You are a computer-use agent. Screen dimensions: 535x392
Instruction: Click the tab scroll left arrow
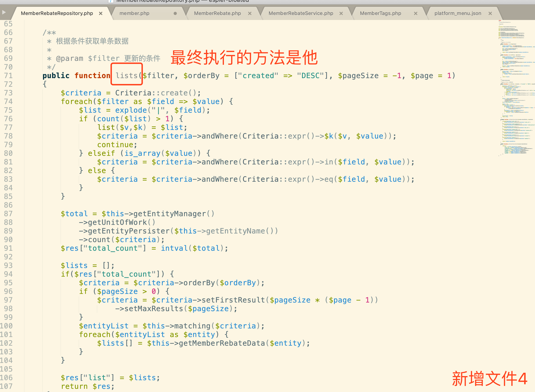4,12
